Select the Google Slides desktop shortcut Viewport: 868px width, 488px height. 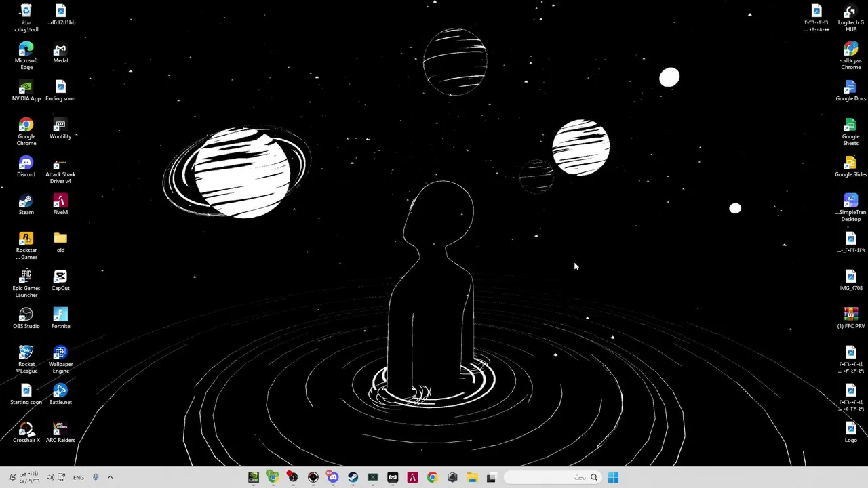pyautogui.click(x=850, y=167)
